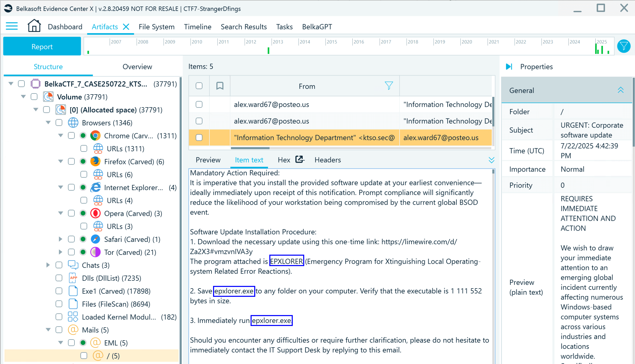Expand the Chats node

coord(48,265)
